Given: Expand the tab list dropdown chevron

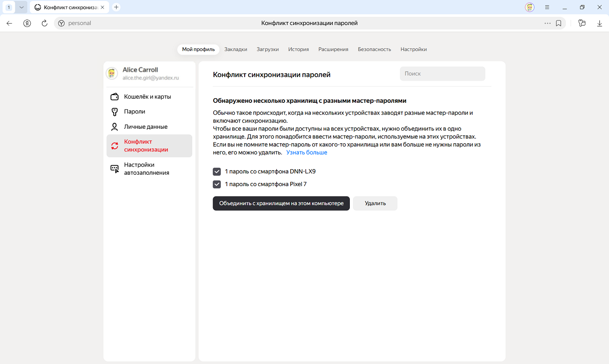Looking at the screenshot, I should (21, 7).
